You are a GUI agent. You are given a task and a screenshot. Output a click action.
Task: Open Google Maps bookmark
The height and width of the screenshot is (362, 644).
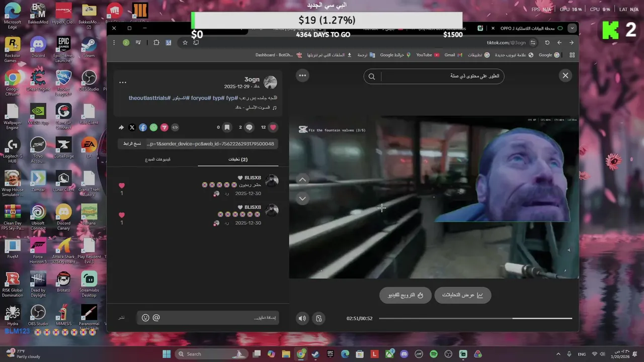(x=395, y=55)
